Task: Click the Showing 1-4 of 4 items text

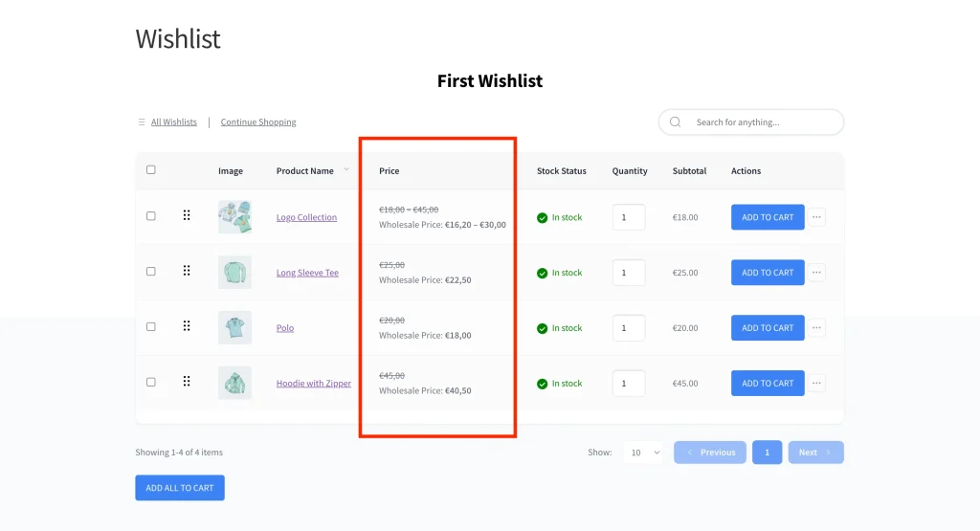Action: pyautogui.click(x=179, y=453)
